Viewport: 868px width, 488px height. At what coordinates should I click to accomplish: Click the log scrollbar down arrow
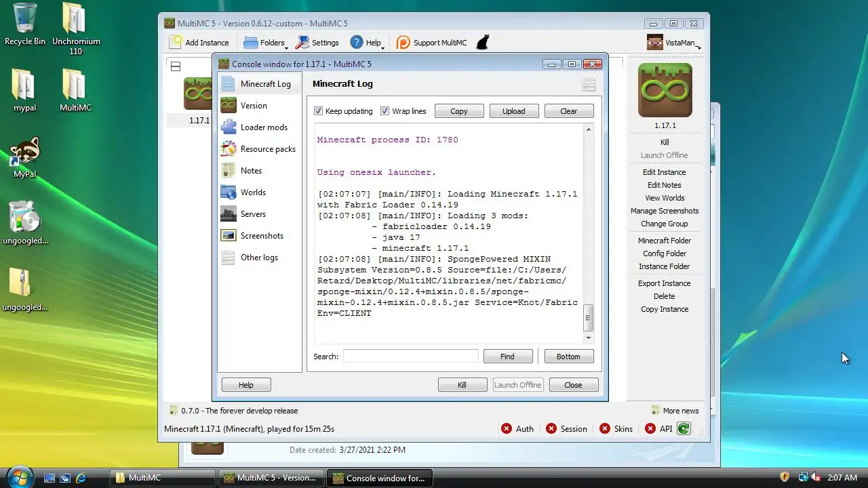pyautogui.click(x=589, y=338)
